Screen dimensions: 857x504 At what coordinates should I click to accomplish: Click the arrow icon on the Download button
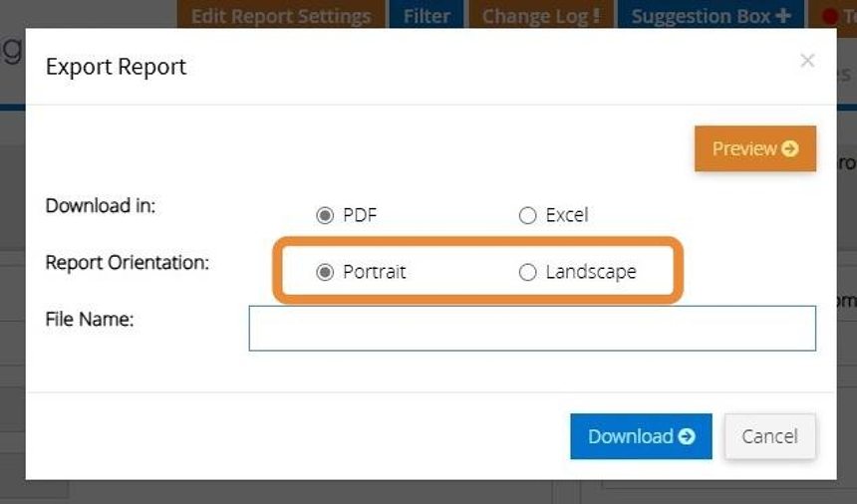[x=687, y=436]
